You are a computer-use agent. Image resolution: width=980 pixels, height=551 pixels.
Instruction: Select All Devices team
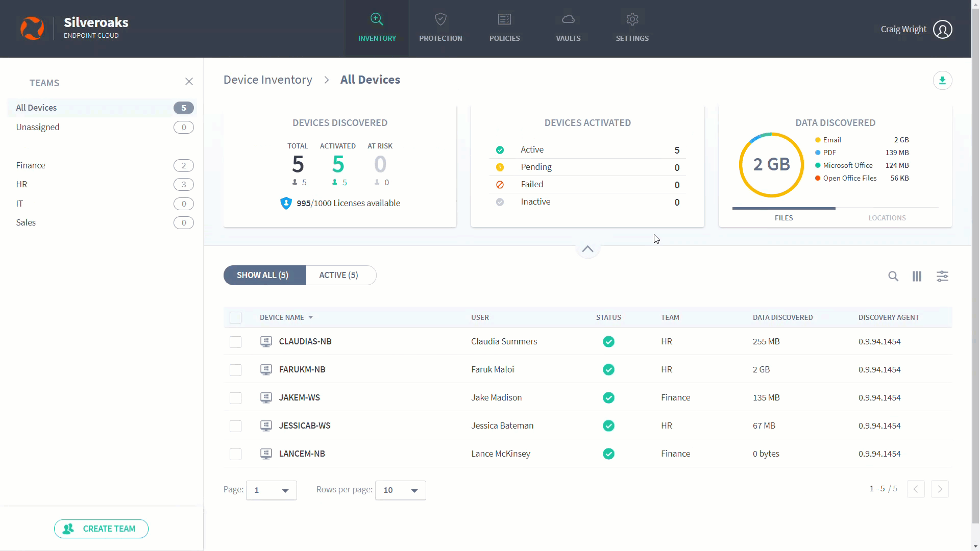102,108
